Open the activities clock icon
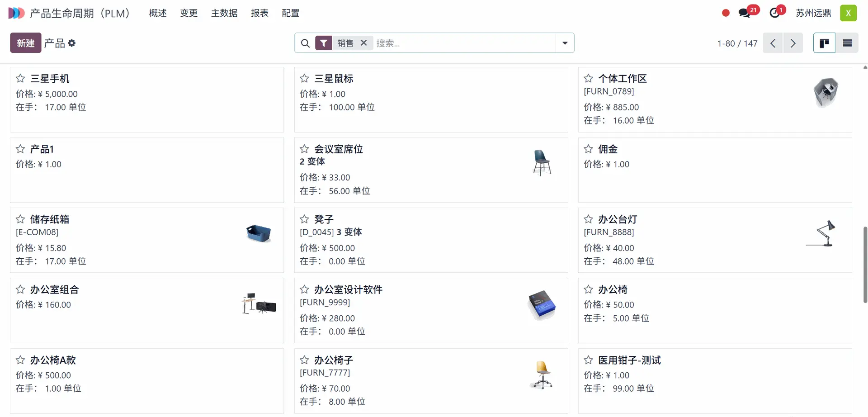 pyautogui.click(x=775, y=13)
